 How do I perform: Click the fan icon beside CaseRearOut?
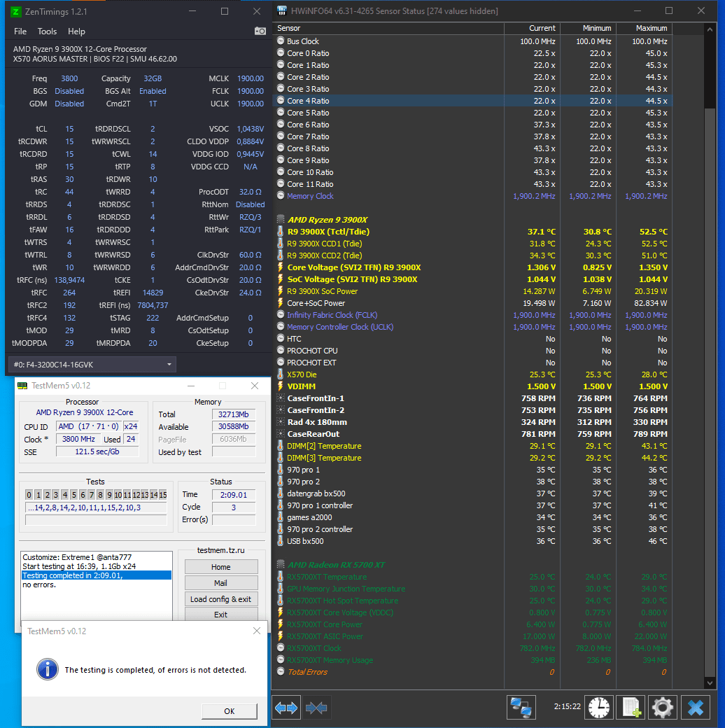(x=281, y=433)
